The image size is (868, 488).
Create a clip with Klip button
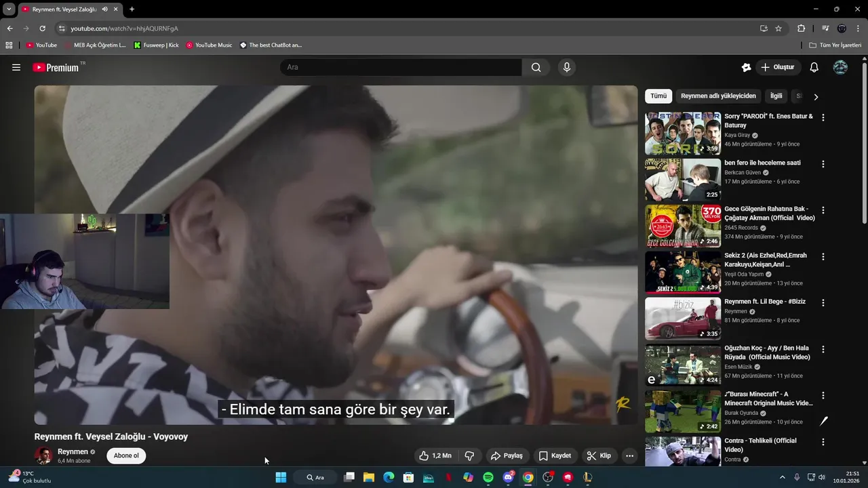(599, 455)
